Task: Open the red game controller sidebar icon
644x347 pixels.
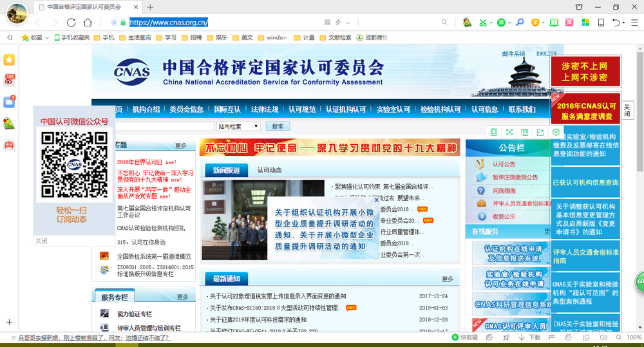Action: 9,145
